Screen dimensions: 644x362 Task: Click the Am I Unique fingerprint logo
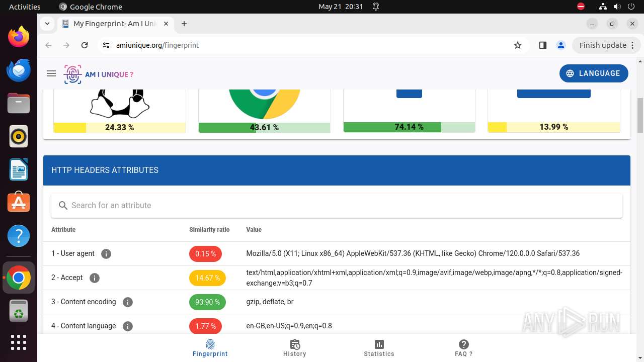click(99, 74)
